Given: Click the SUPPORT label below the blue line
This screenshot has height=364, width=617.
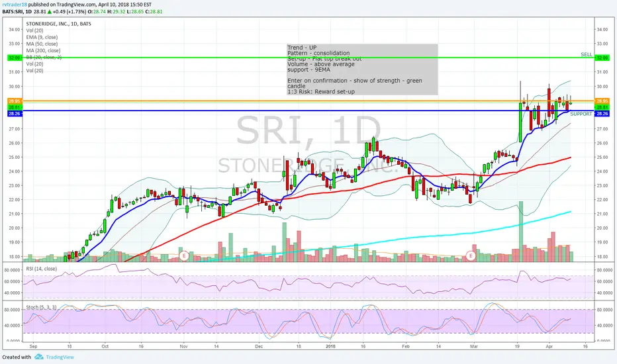Looking at the screenshot, I should click(x=581, y=114).
